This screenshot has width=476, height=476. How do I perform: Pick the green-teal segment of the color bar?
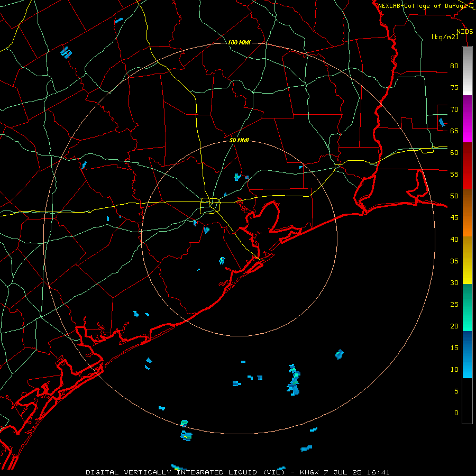tap(467, 307)
